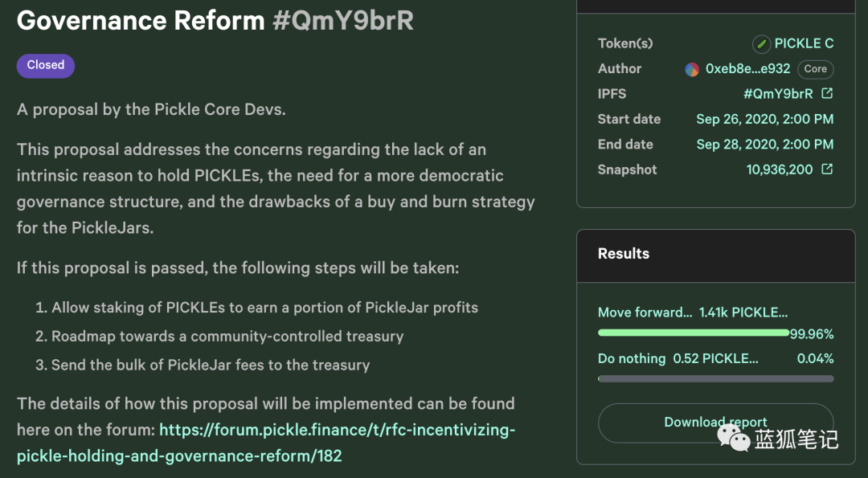Viewport: 868px width, 478px height.
Task: Click the Results panel header
Action: tap(716, 256)
